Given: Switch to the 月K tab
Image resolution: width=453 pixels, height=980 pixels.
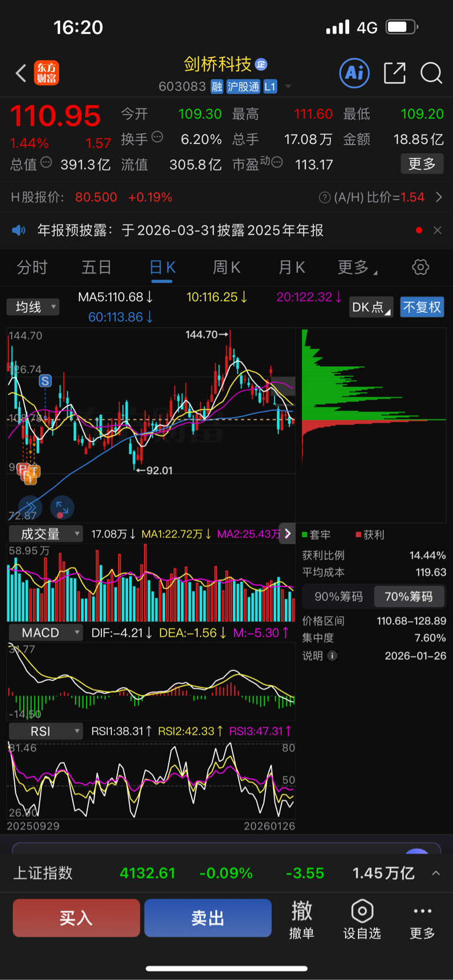Looking at the screenshot, I should [x=291, y=268].
